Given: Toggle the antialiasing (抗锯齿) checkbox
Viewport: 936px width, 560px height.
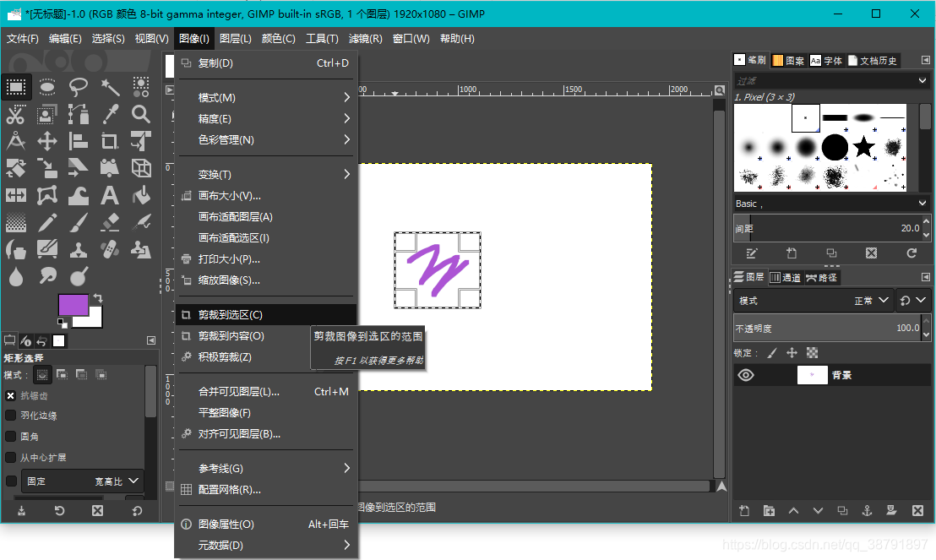Looking at the screenshot, I should [10, 395].
